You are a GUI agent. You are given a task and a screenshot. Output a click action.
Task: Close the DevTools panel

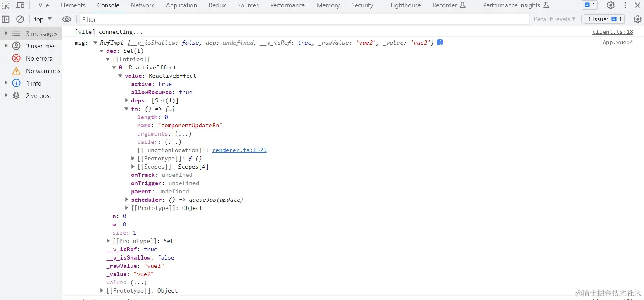point(637,5)
